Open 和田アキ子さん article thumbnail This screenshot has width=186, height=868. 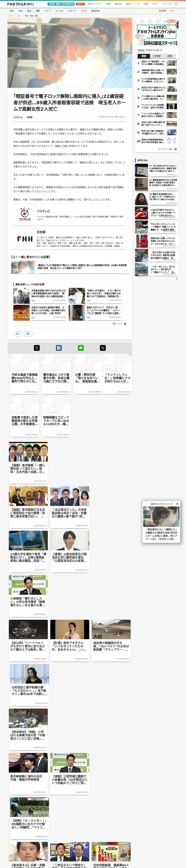[x=70, y=630]
